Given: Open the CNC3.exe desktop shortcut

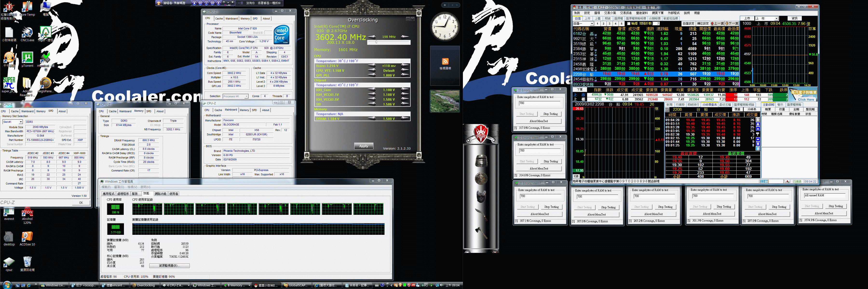Looking at the screenshot, I should (27, 35).
